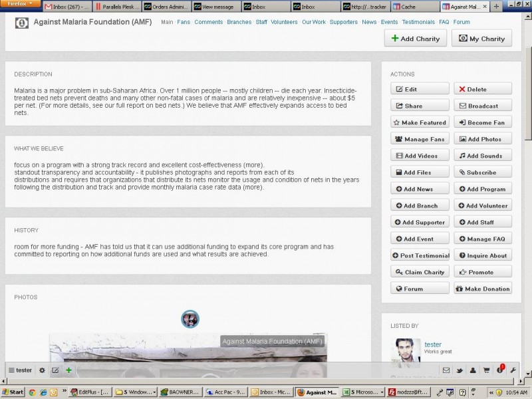
Task: Click the Manage FAQ button
Action: point(483,239)
